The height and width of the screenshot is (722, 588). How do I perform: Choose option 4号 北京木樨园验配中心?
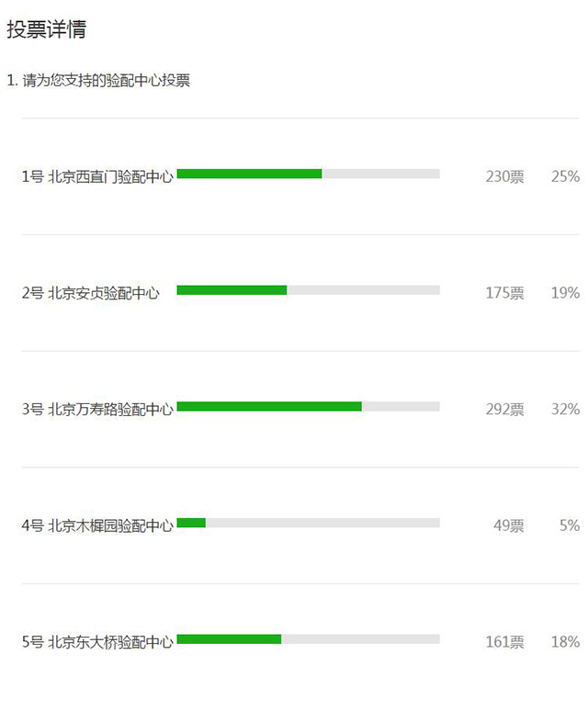coord(97,525)
